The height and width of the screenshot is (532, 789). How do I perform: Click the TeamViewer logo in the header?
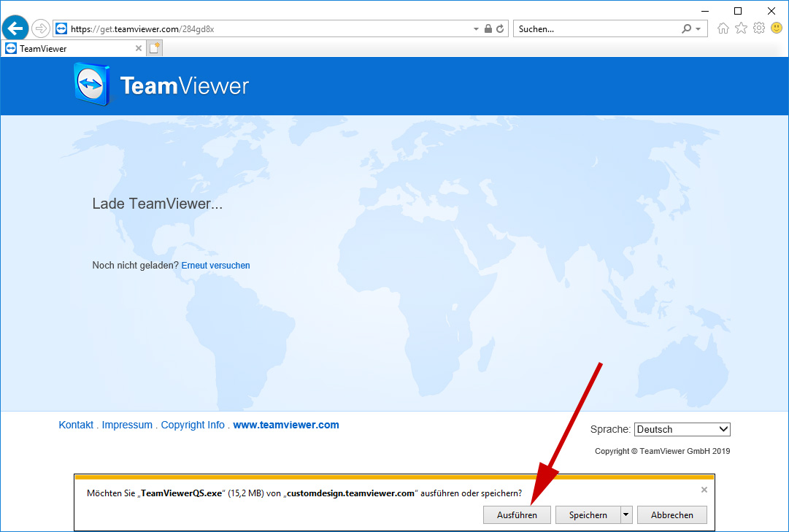click(161, 85)
